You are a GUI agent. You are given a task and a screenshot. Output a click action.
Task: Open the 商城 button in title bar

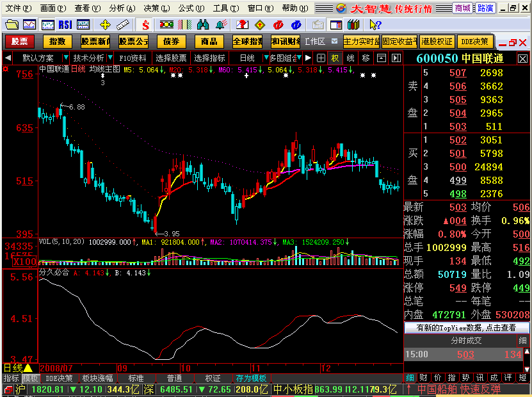(x=463, y=8)
